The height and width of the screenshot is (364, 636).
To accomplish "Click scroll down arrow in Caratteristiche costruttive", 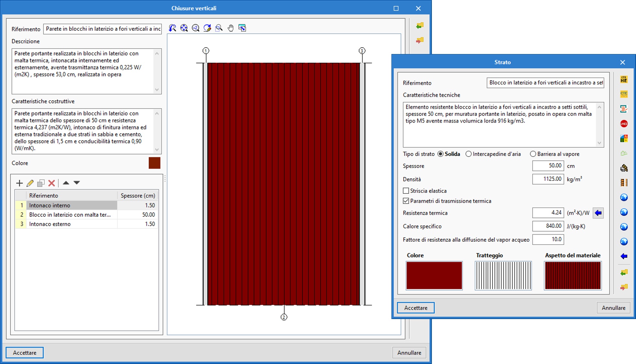I will tap(157, 149).
